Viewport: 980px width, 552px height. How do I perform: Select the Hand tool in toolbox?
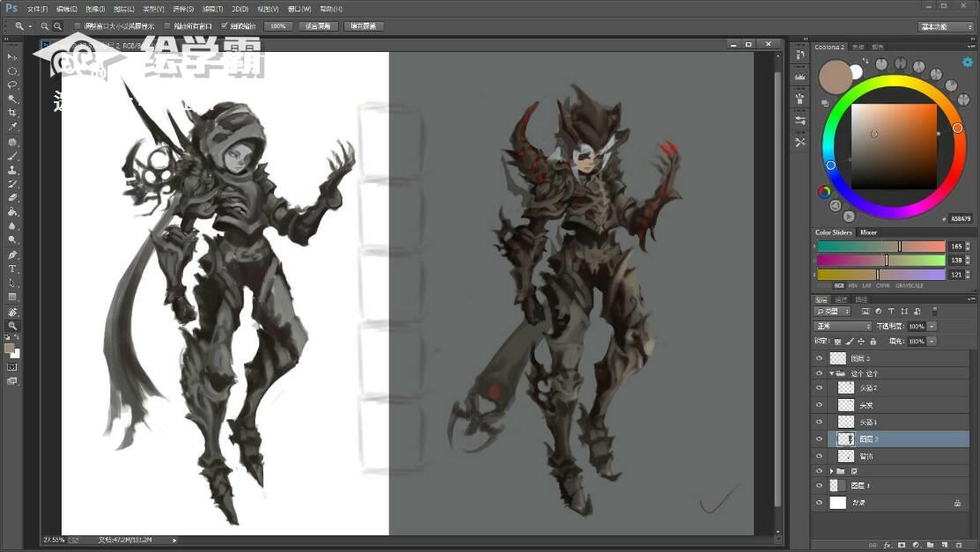click(x=11, y=312)
